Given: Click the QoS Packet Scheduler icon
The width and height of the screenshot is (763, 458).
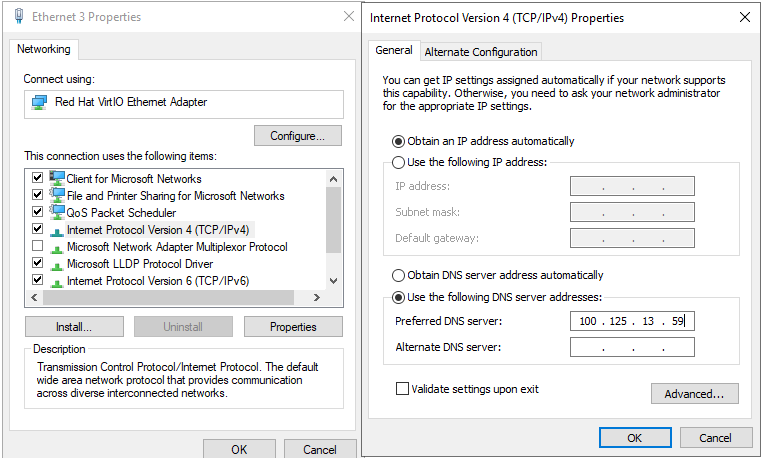Looking at the screenshot, I should [x=57, y=213].
